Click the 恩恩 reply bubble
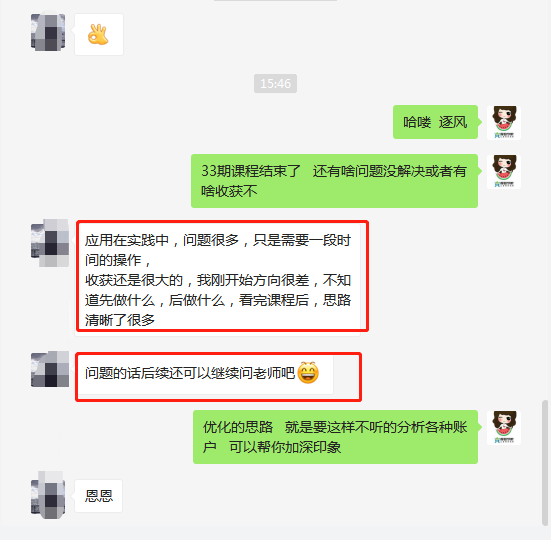Screen dimensions: 551x540 pos(98,496)
